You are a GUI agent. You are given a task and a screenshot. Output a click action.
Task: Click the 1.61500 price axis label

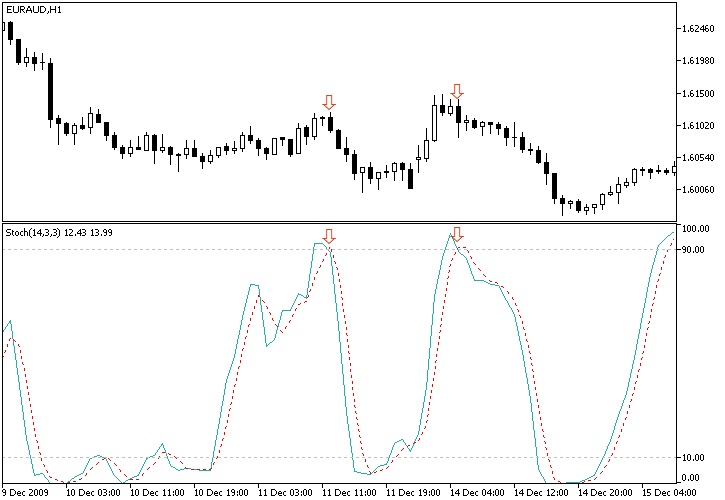697,93
